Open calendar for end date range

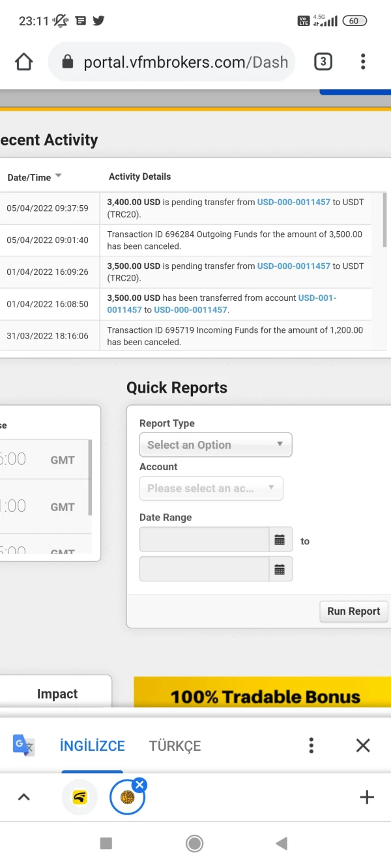tap(280, 570)
